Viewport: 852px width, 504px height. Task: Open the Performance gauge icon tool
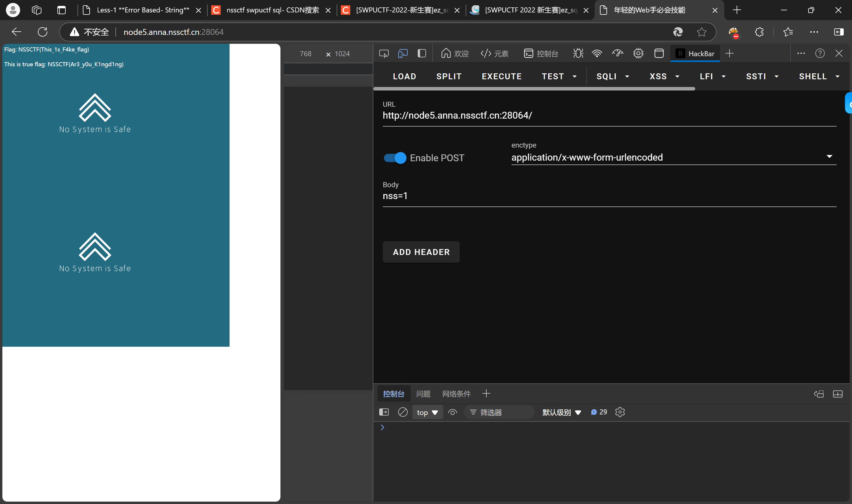618,53
